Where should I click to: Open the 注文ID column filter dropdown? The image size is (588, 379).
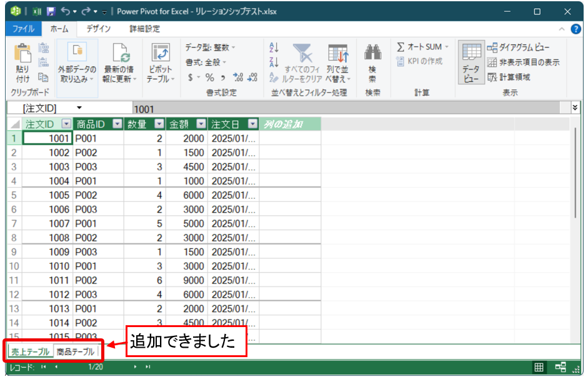67,124
